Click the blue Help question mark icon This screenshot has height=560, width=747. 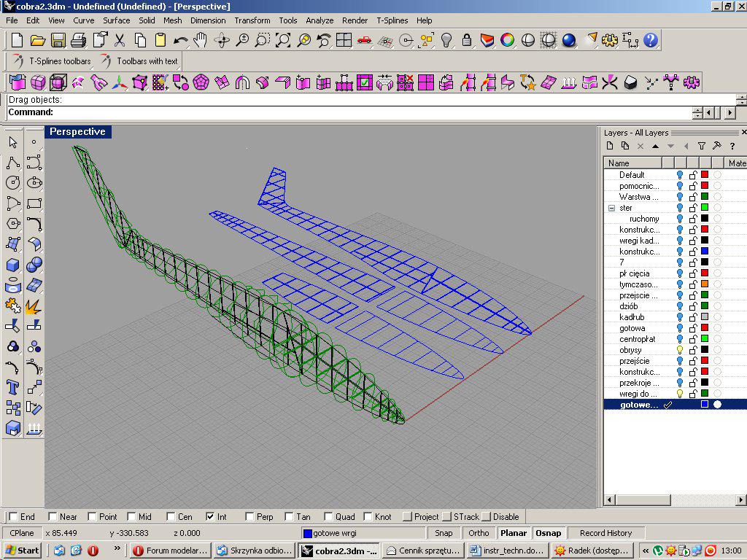click(x=651, y=40)
